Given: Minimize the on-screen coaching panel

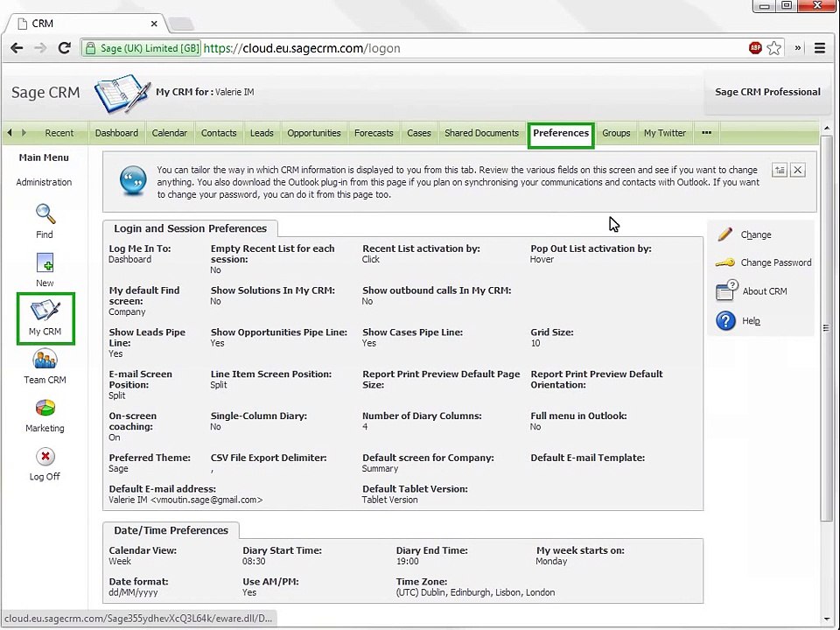Looking at the screenshot, I should [x=780, y=171].
